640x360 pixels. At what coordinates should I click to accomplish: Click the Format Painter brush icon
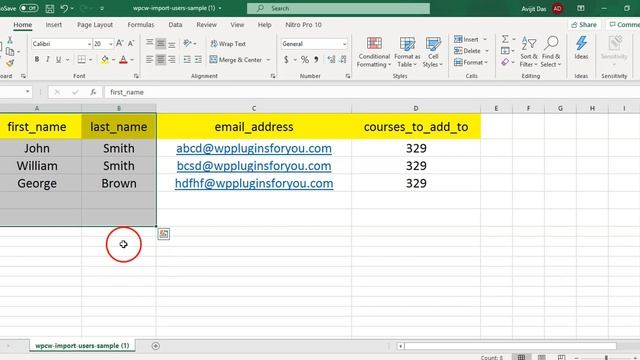(10, 63)
